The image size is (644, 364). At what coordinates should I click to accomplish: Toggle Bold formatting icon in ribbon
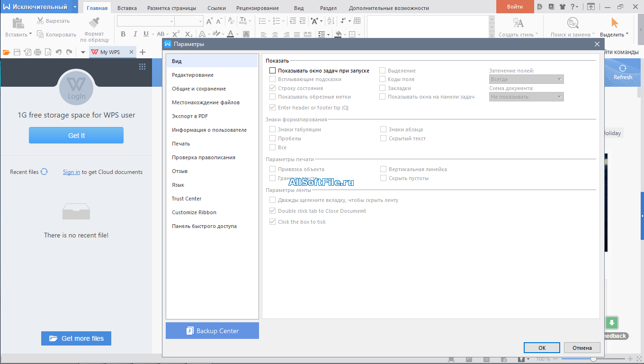(123, 34)
